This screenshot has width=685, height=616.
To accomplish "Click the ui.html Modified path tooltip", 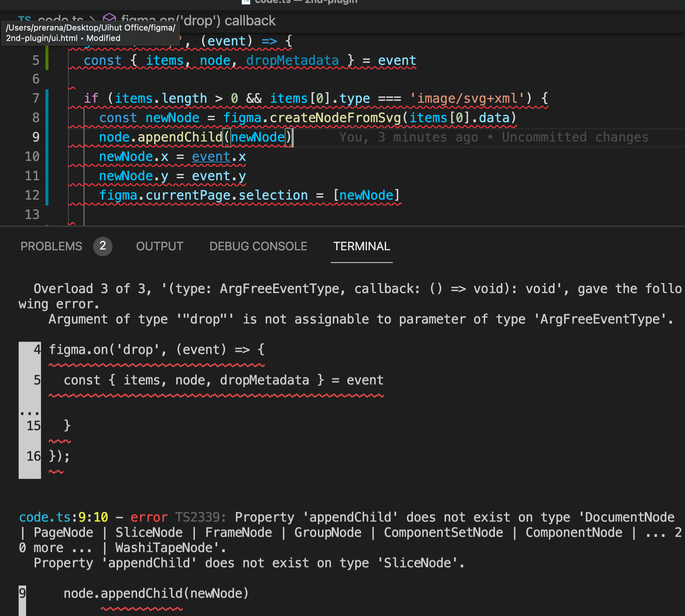I will tap(91, 33).
